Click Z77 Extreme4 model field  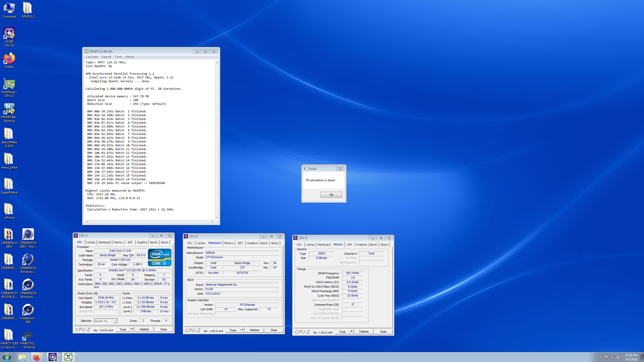click(x=228, y=257)
